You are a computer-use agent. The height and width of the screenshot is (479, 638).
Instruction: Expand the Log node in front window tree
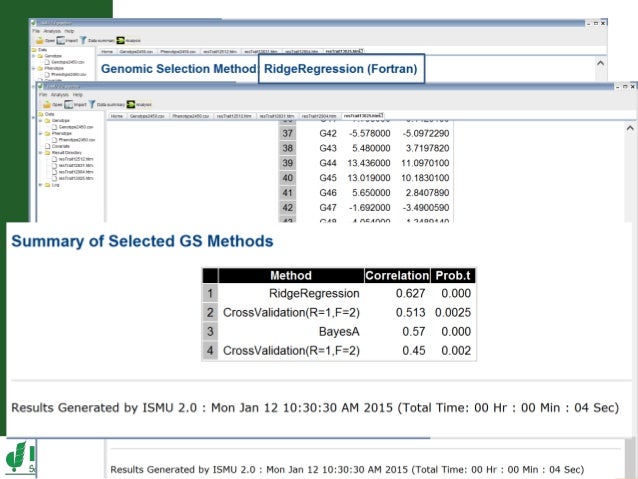[x=41, y=185]
